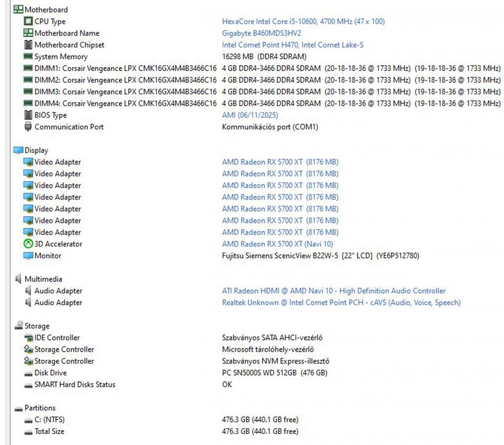The image size is (504, 445).
Task: Open the Realtek Unknown audio adapter link
Action: tap(341, 302)
